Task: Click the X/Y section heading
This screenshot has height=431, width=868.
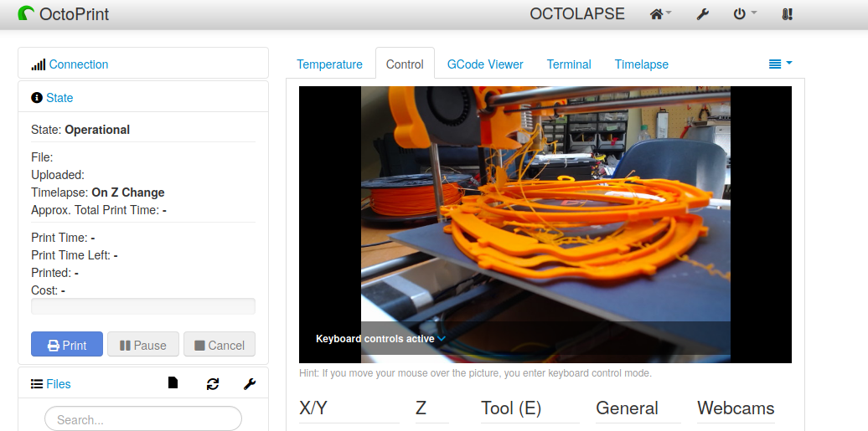Action: [313, 408]
